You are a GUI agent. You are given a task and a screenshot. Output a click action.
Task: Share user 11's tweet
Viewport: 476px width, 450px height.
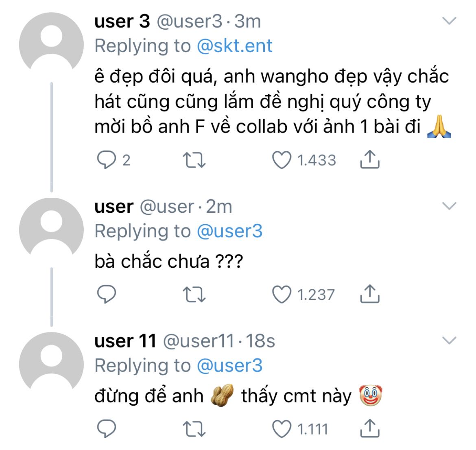[370, 428]
